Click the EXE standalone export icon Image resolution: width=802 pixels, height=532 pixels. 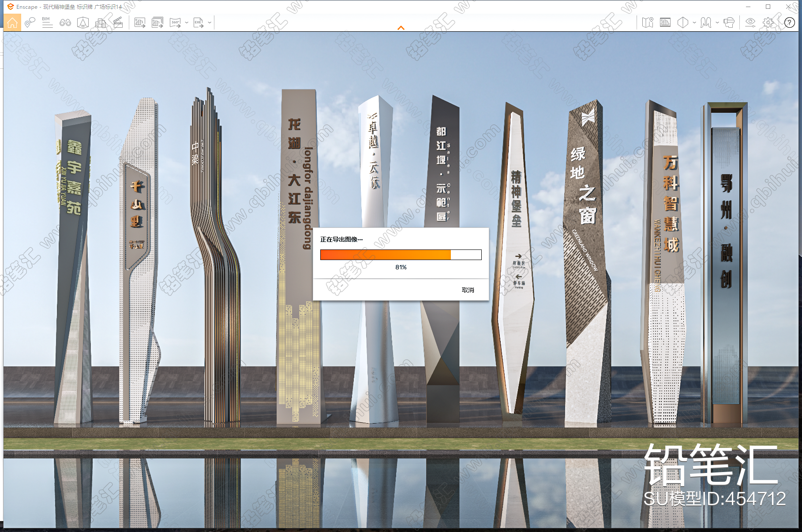[199, 22]
